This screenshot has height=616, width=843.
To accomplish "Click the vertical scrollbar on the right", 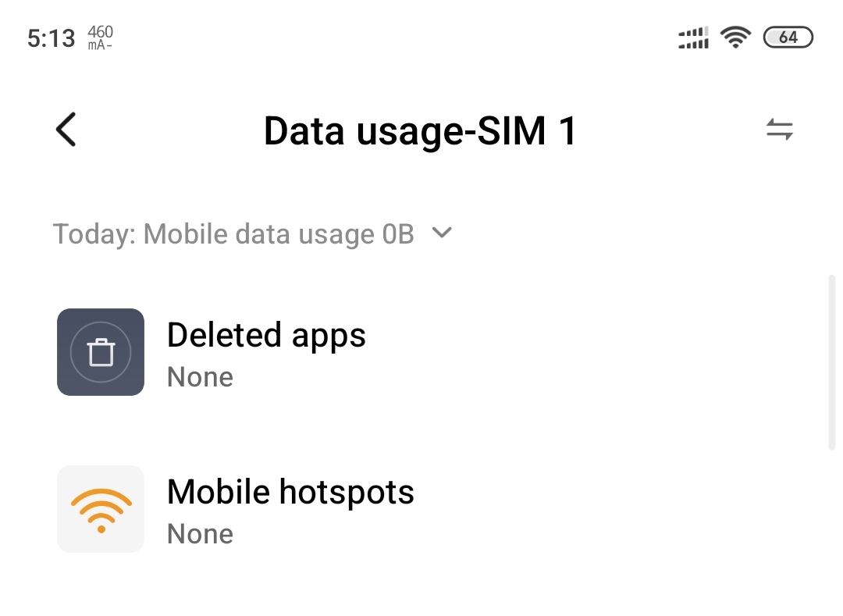I will [832, 362].
